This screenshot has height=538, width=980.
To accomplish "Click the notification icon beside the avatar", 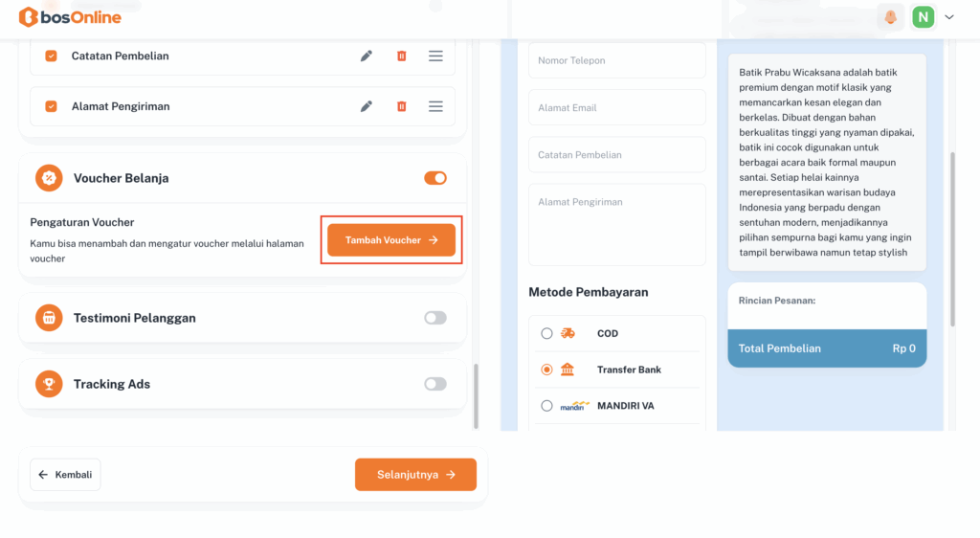I will pyautogui.click(x=891, y=17).
